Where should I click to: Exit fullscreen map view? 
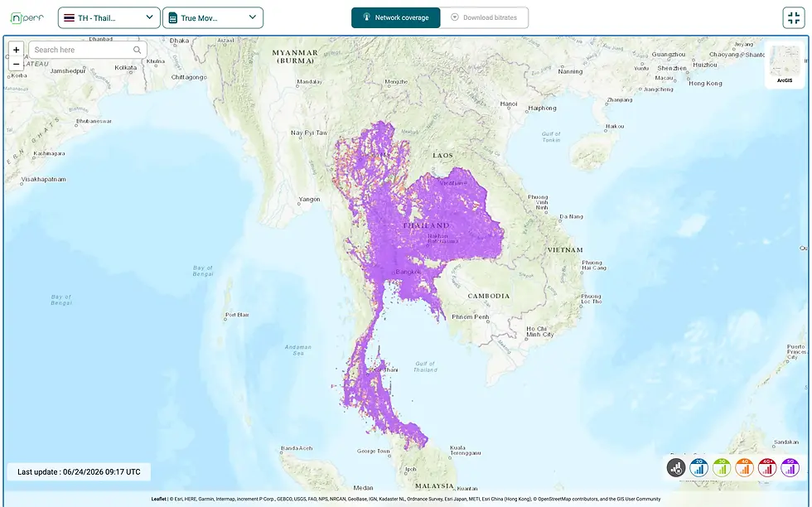point(794,18)
